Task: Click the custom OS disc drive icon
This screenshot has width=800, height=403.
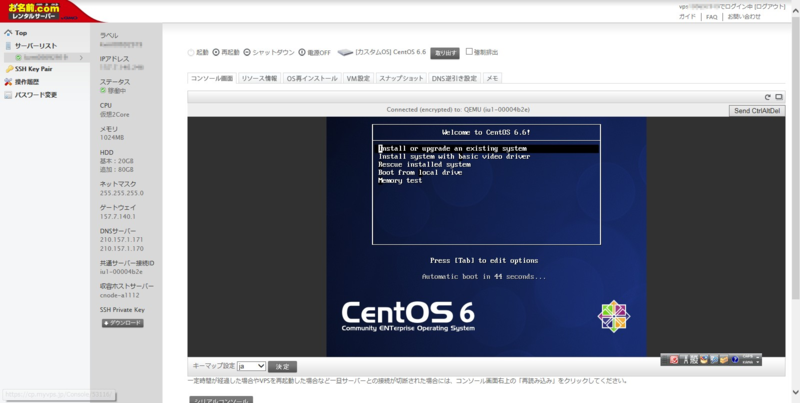Action: [x=345, y=53]
